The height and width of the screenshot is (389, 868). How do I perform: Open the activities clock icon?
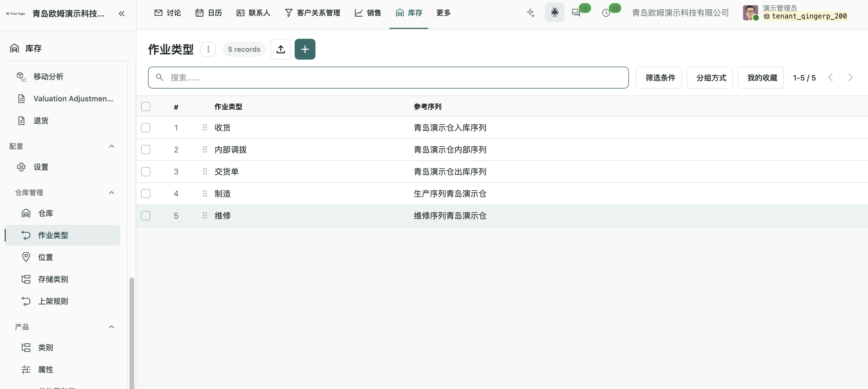[x=606, y=13]
